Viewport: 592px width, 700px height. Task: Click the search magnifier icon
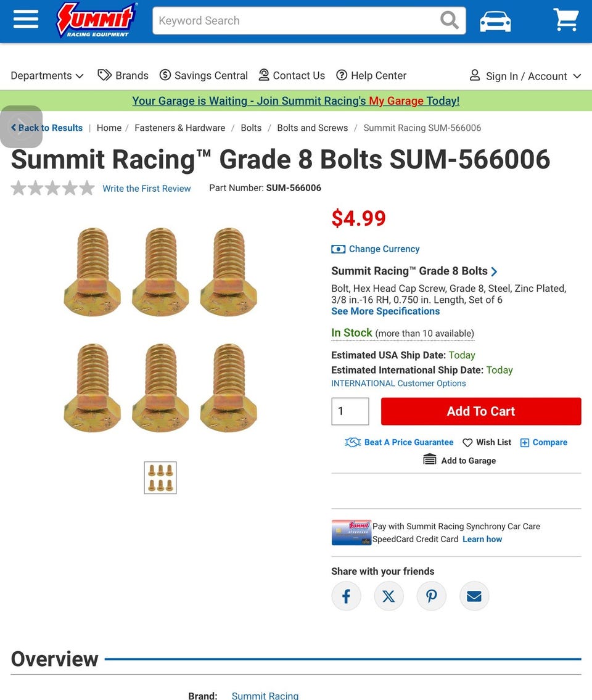tap(449, 20)
